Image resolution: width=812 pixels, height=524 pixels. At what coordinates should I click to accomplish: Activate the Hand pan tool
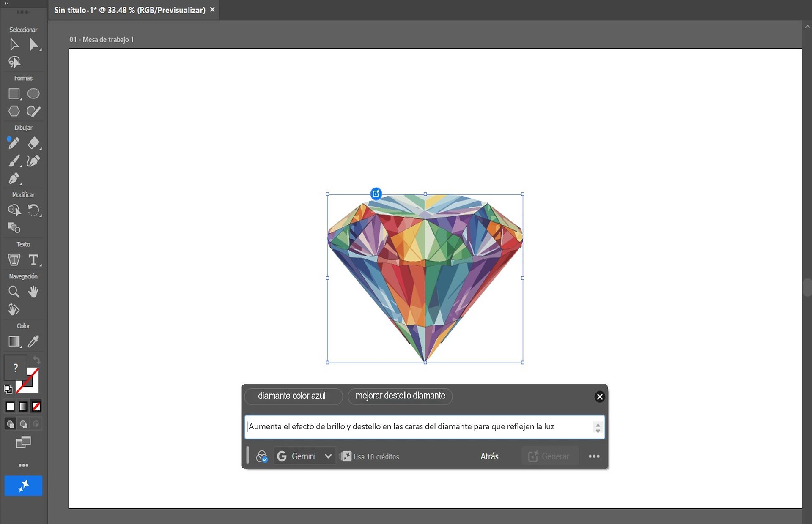pos(33,292)
